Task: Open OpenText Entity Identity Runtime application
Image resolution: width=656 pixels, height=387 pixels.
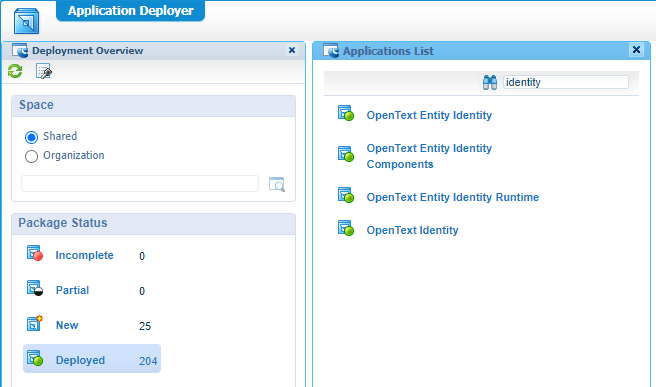Action: pos(453,197)
